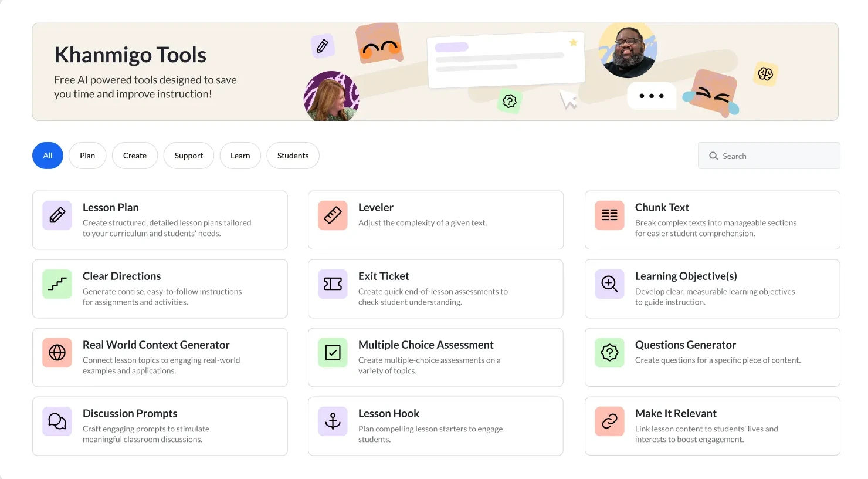Click "Create multiple-choice assessments on a" description
Screen dimensions: 868x479
(x=429, y=365)
